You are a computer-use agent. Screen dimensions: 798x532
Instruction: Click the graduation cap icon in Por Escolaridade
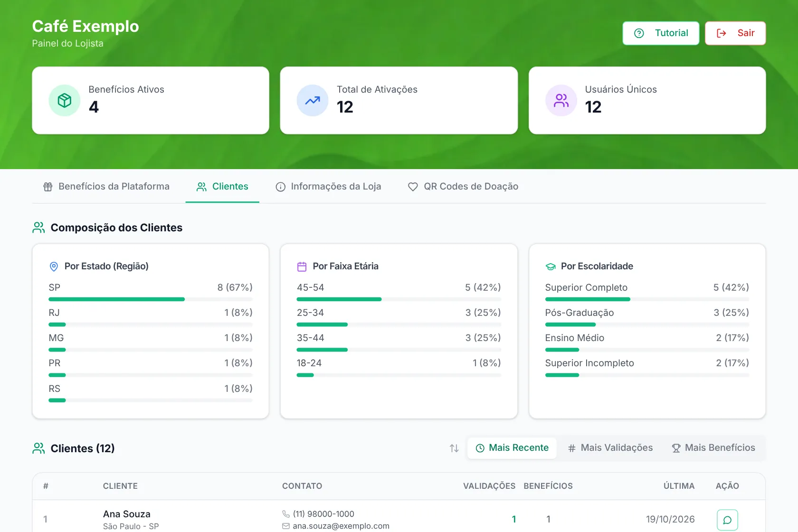click(551, 266)
